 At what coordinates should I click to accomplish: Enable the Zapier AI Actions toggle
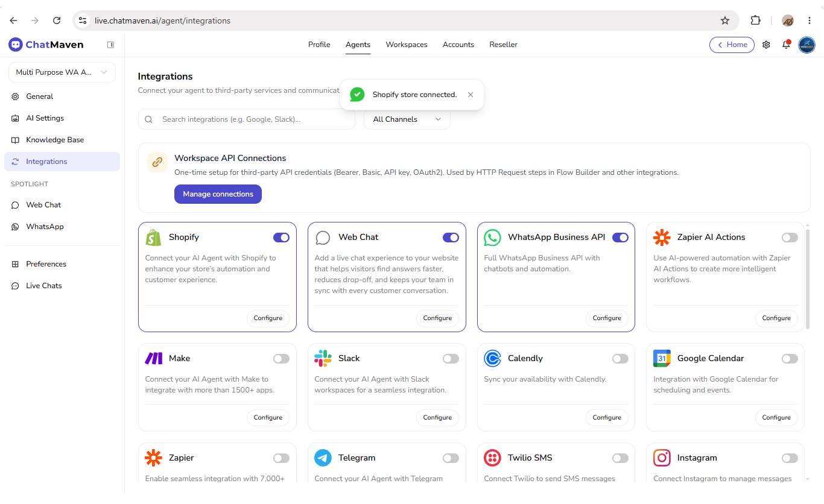tap(790, 238)
